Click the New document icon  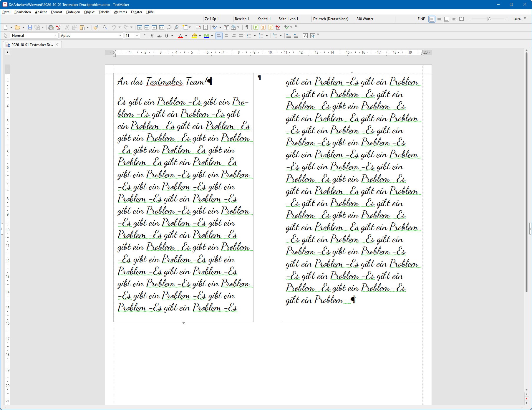click(x=6, y=27)
